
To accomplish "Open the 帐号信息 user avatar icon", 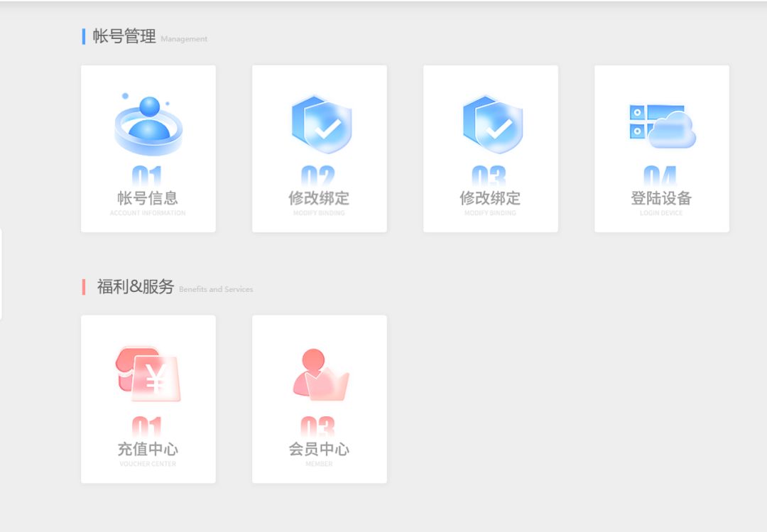I will pos(148,124).
